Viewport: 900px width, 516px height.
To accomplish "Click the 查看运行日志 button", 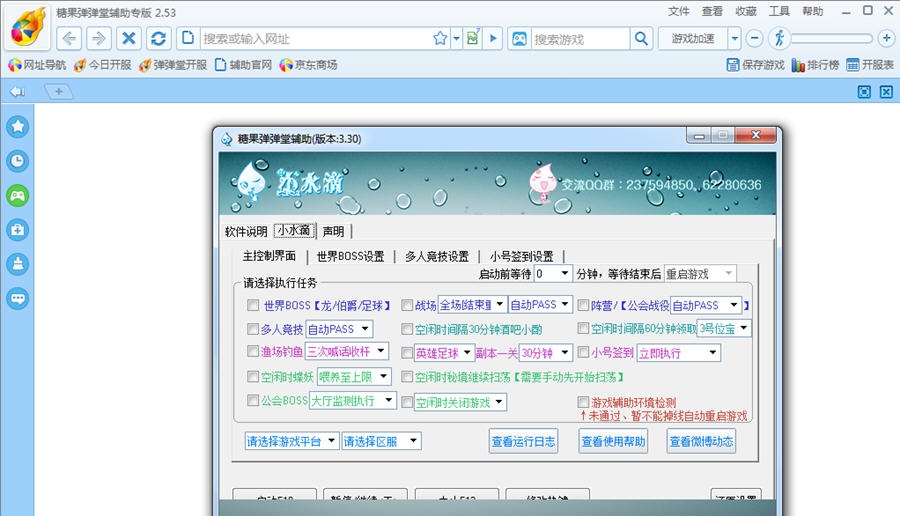I will [523, 441].
